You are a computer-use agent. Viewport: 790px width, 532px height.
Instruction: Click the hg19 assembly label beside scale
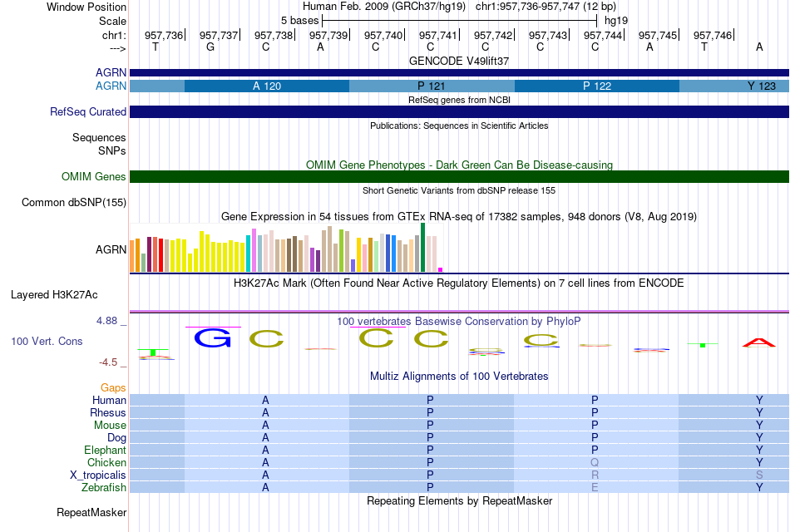click(616, 21)
